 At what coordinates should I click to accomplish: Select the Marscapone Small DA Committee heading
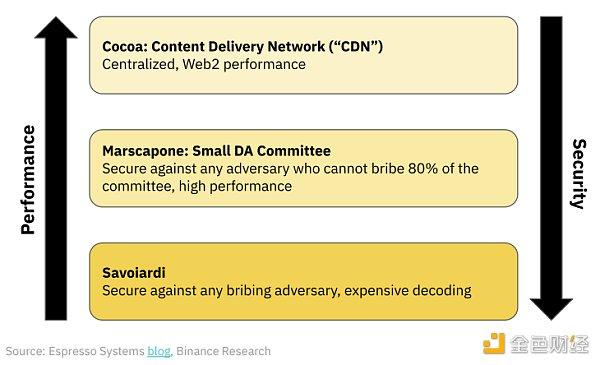(x=217, y=151)
